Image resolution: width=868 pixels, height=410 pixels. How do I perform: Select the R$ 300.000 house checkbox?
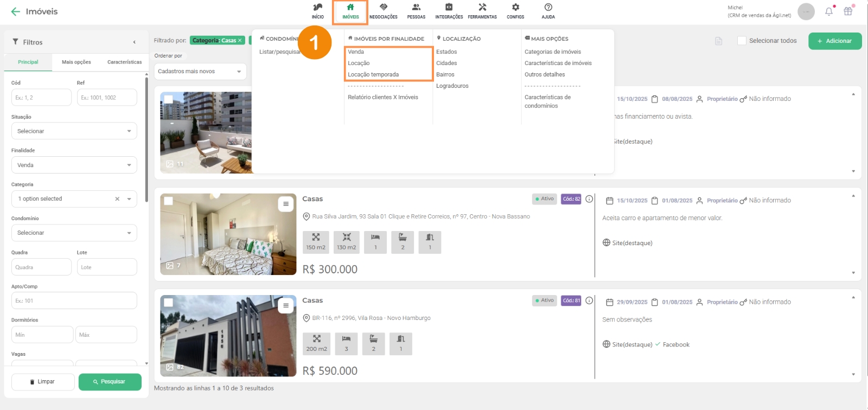(169, 201)
